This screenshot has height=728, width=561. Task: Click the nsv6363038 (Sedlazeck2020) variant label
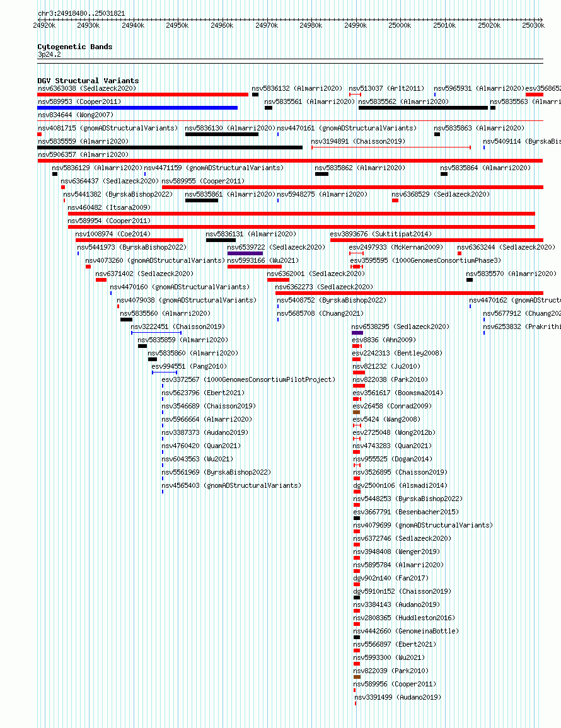[87, 88]
